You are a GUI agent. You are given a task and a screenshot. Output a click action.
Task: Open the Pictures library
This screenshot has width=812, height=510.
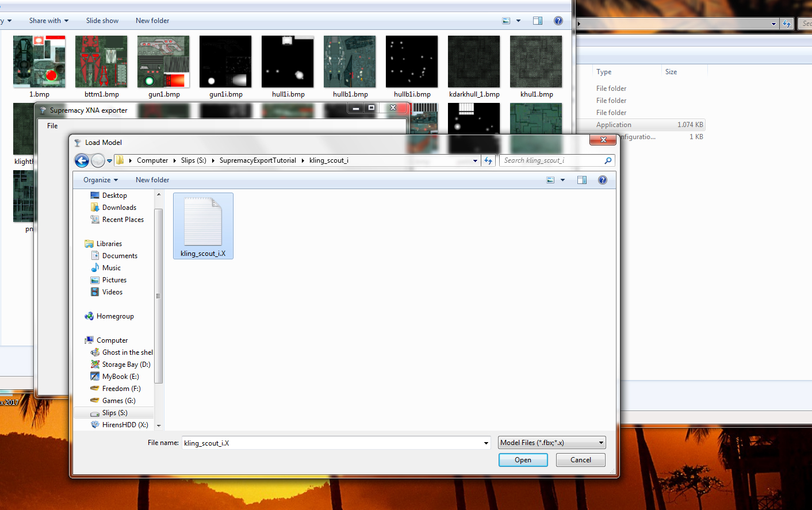tap(108, 280)
